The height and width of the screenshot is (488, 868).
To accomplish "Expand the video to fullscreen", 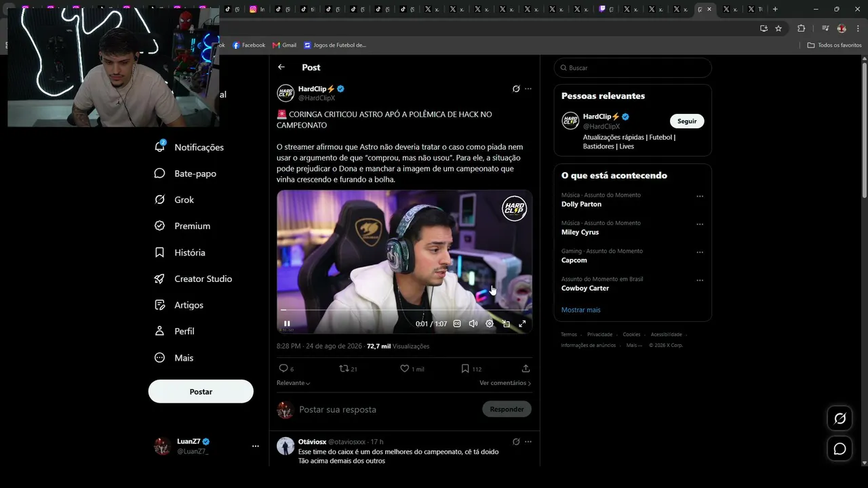I will [x=522, y=324].
